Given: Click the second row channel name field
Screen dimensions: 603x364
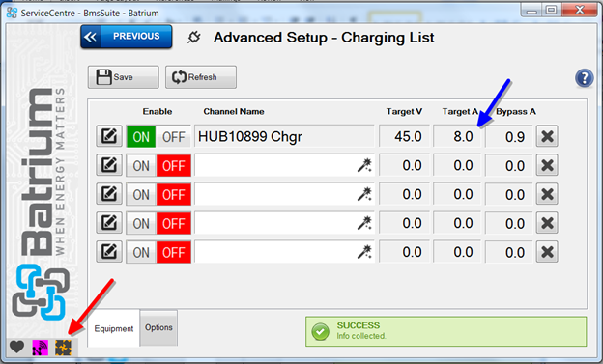Looking at the screenshot, I should (284, 165).
